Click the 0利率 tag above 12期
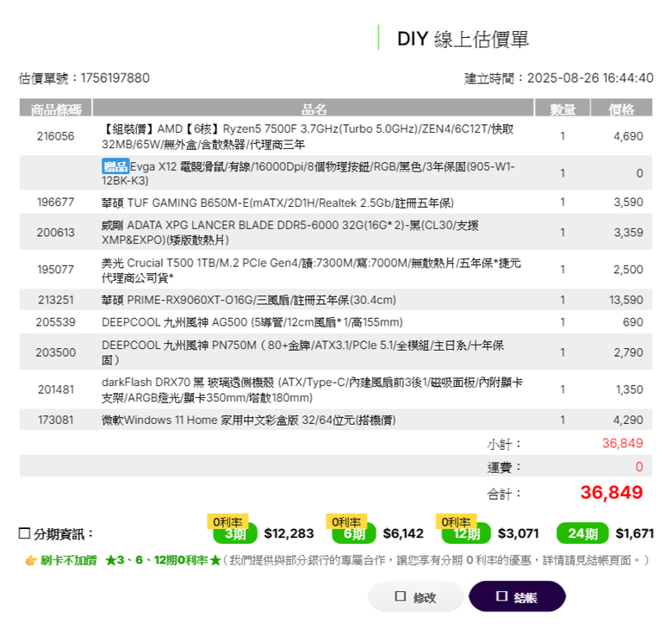672x629 pixels. click(x=456, y=522)
